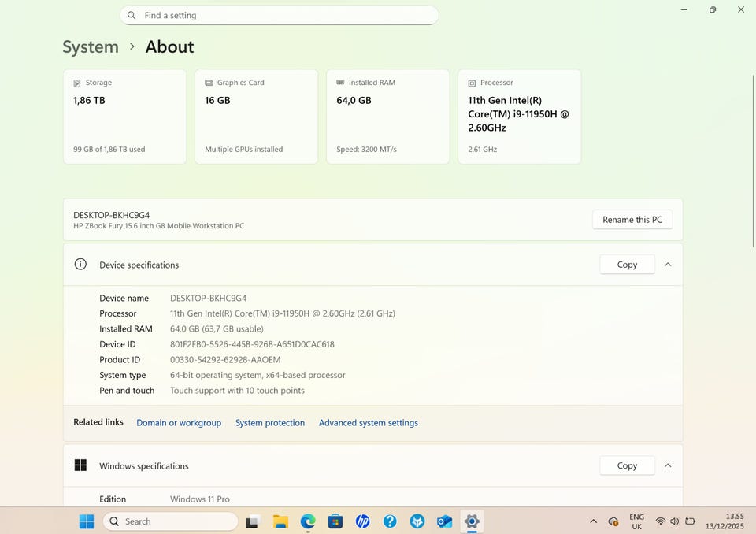Open Microsoft Store from the taskbar
Image resolution: width=756 pixels, height=534 pixels.
tap(335, 521)
